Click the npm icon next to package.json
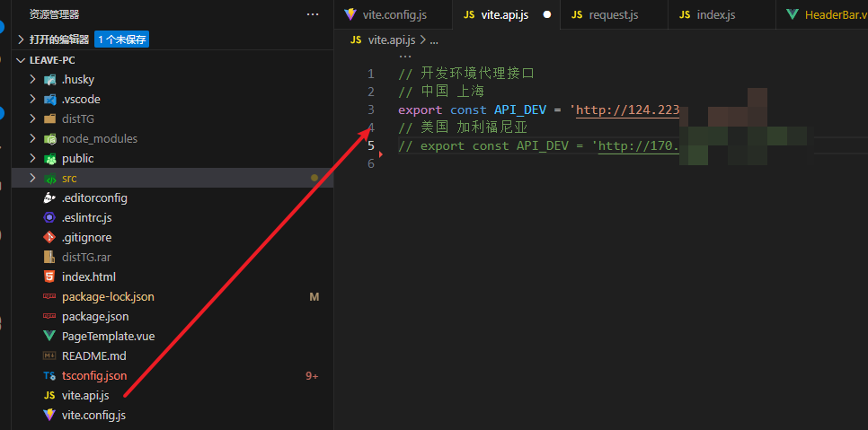Image resolution: width=868 pixels, height=430 pixels. (x=49, y=316)
